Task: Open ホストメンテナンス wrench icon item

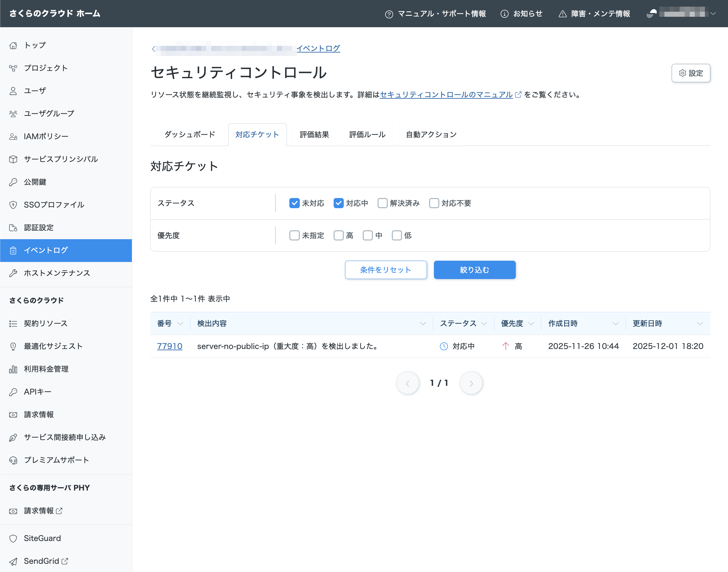Action: pyautogui.click(x=13, y=273)
